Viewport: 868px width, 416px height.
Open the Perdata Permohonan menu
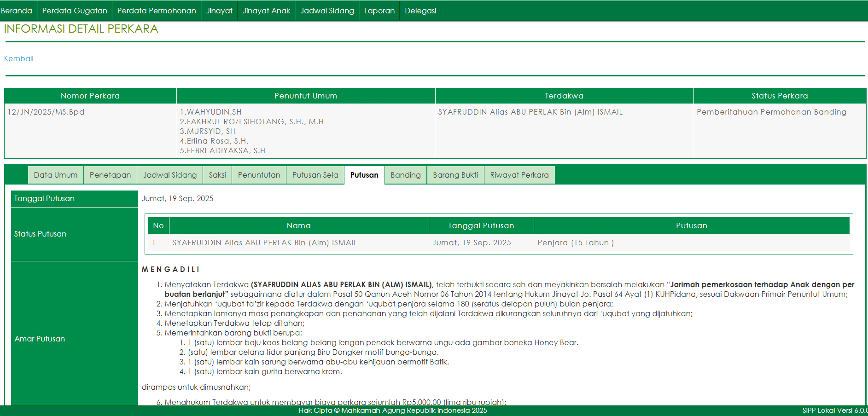[x=157, y=11]
